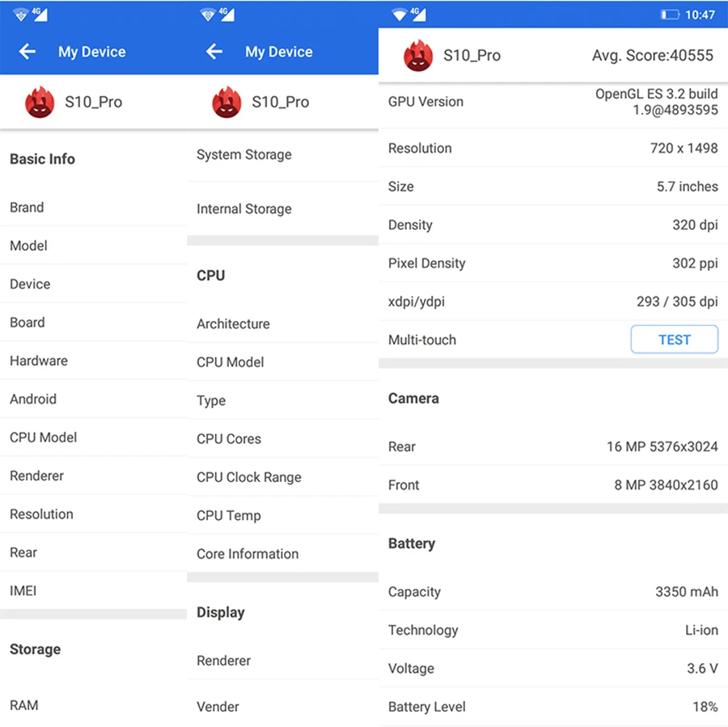The image size is (728, 727).
Task: Tap Capacity 3350 mAh row
Action: click(x=553, y=591)
